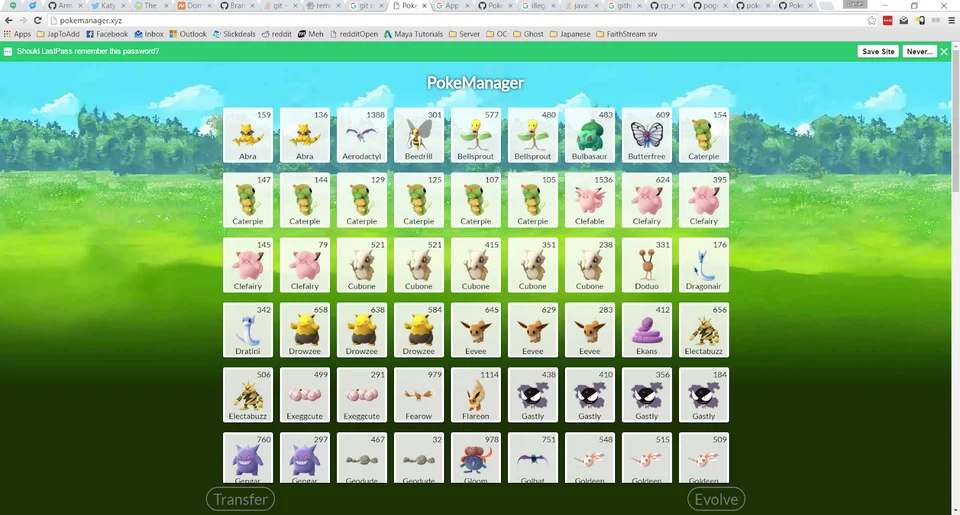This screenshot has width=960, height=515.
Task: Open the Inbox bookmark
Action: point(149,34)
